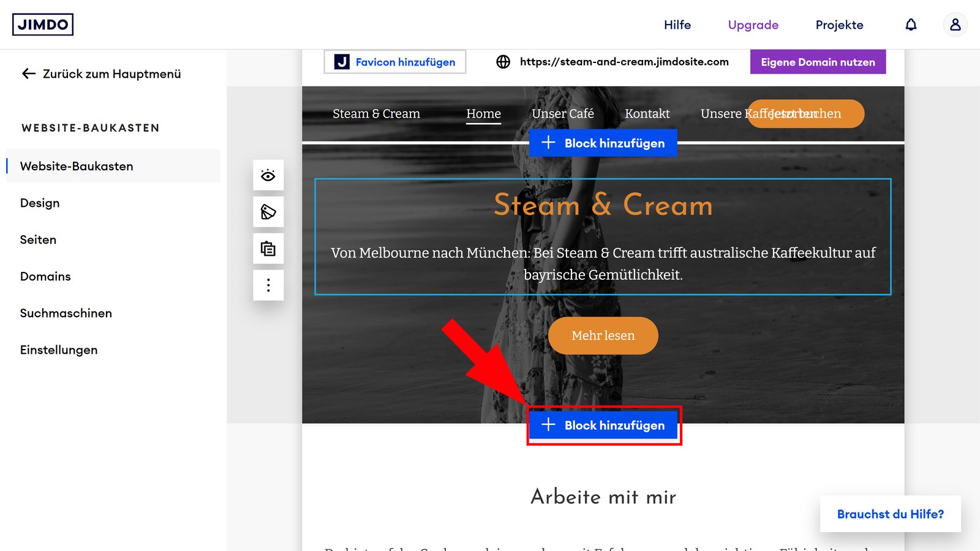Click the back arrow beside Zurück zum Hauptmenü

[x=28, y=73]
